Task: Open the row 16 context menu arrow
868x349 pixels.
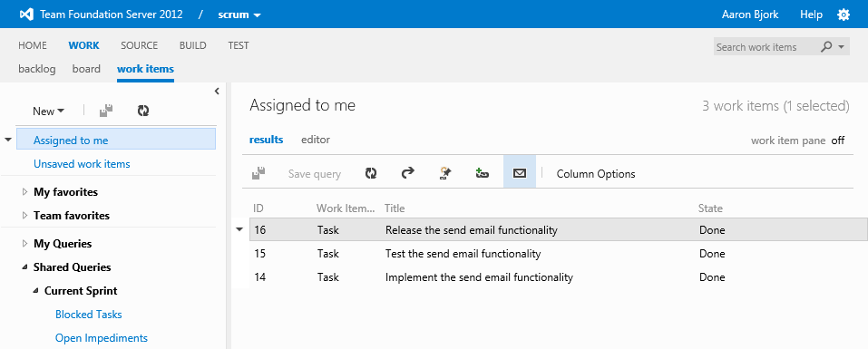Action: [239, 229]
